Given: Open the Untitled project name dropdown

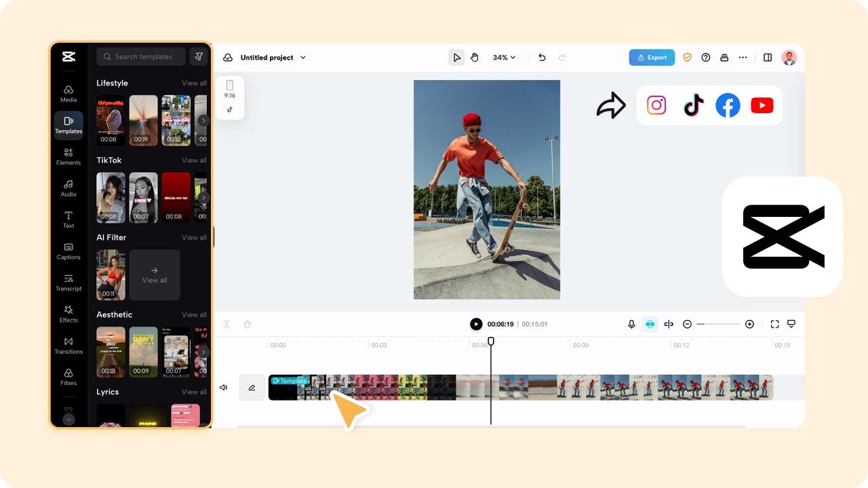Looking at the screenshot, I should click(302, 58).
